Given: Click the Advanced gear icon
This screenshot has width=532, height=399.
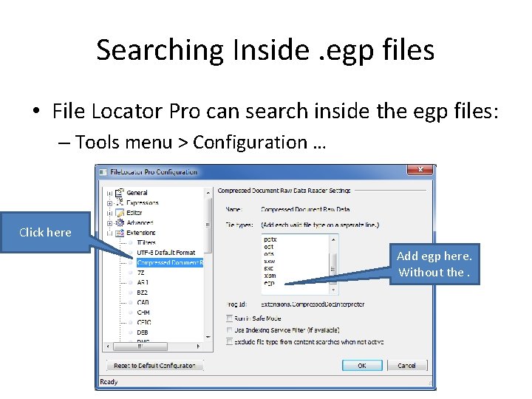Looking at the screenshot, I should (x=120, y=222).
